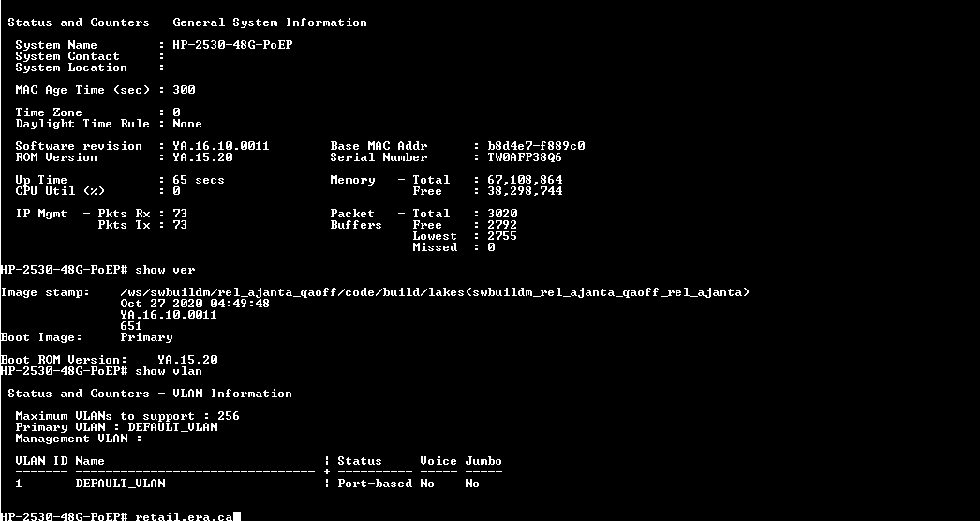Select the Daylight Time Rule value None
The height and width of the screenshot is (521, 980).
point(187,124)
